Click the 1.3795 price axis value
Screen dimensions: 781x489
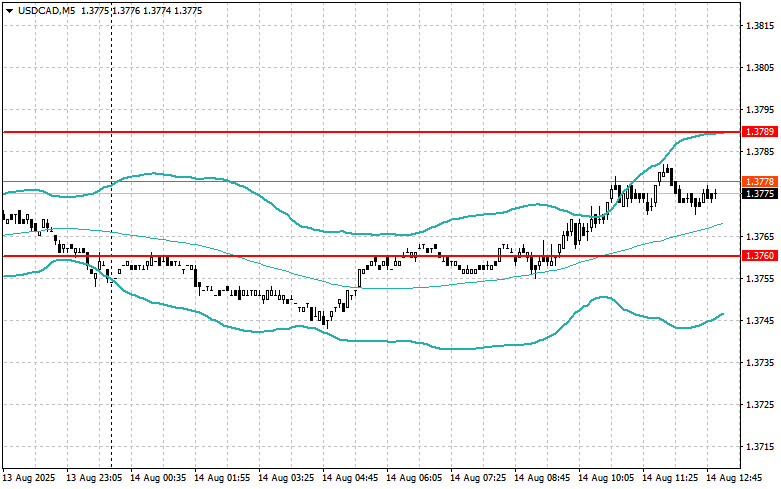click(x=761, y=110)
